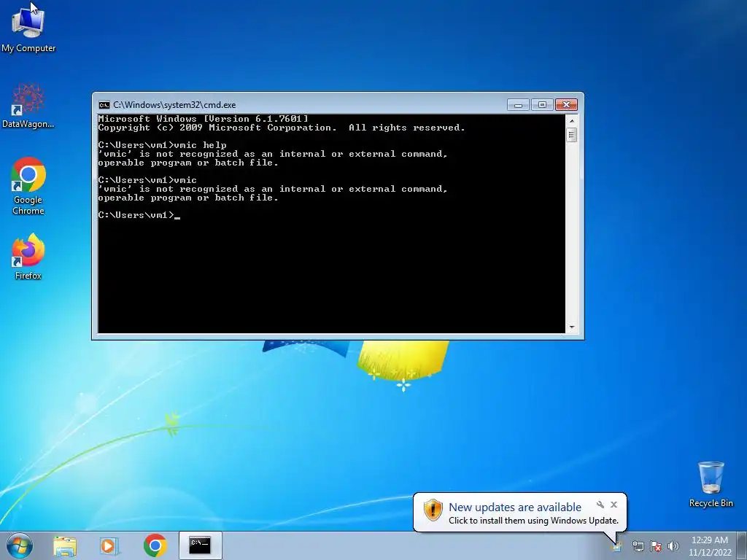
Task: Minimize the cmd.exe window
Action: pyautogui.click(x=518, y=105)
